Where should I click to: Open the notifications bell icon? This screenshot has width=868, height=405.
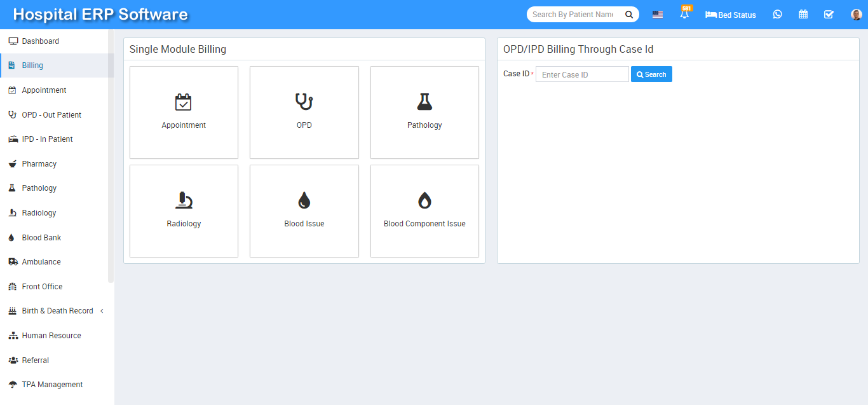(x=684, y=15)
